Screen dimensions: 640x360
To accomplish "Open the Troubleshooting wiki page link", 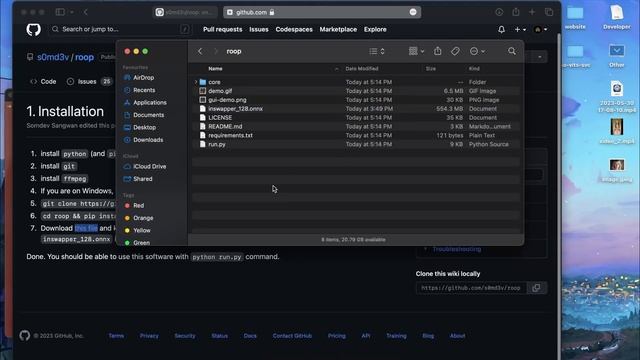I will [456, 249].
